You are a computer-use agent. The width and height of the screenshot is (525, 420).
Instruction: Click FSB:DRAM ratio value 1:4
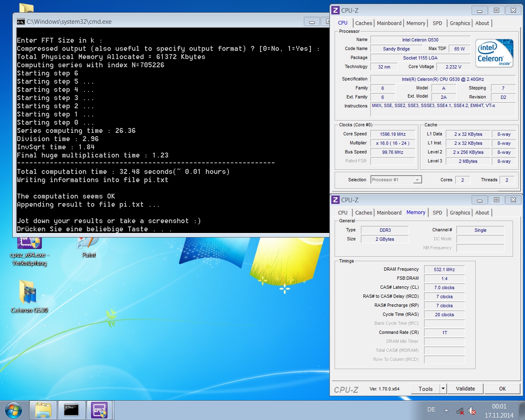point(444,278)
